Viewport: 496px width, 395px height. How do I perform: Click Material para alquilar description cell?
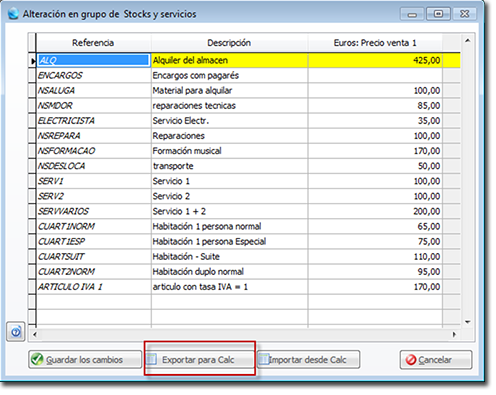[x=229, y=90]
